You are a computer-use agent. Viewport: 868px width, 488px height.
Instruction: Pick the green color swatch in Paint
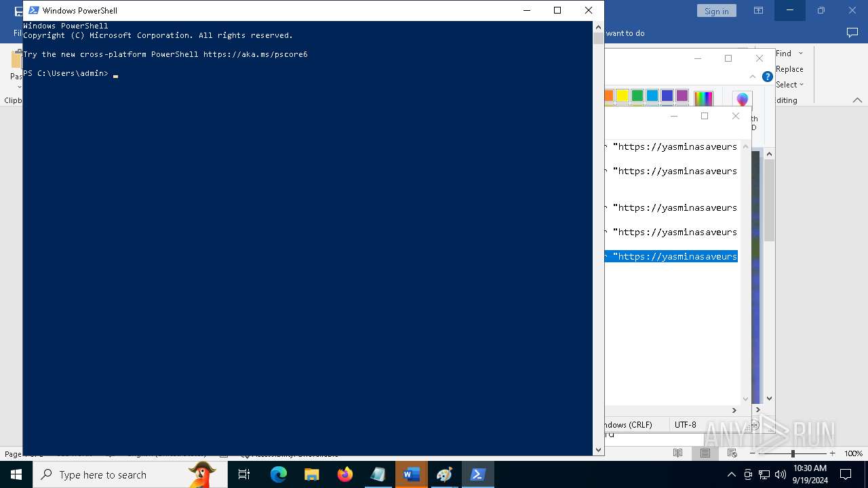click(637, 96)
